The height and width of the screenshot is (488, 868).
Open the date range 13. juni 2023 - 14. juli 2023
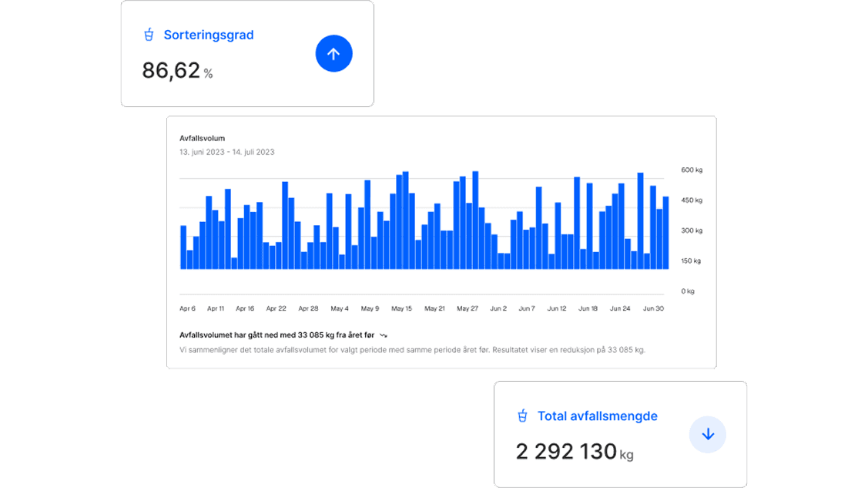tap(226, 152)
